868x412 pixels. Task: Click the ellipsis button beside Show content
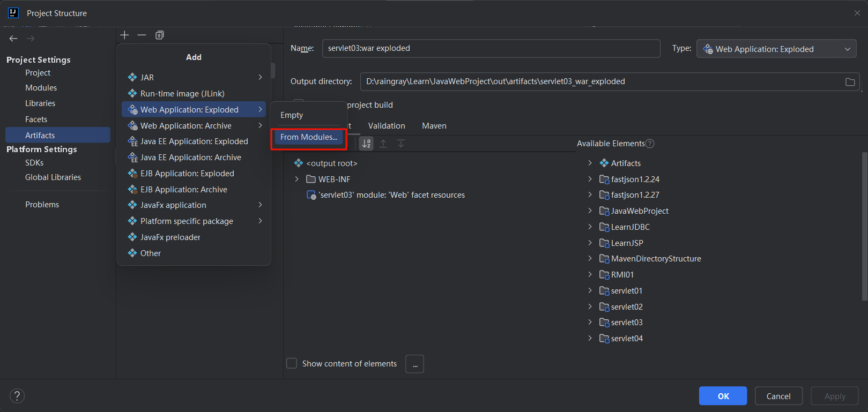click(415, 364)
